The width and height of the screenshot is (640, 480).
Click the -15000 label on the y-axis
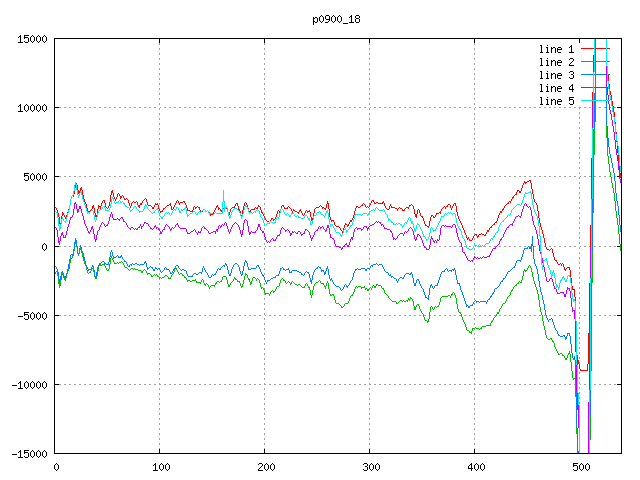[29, 453]
